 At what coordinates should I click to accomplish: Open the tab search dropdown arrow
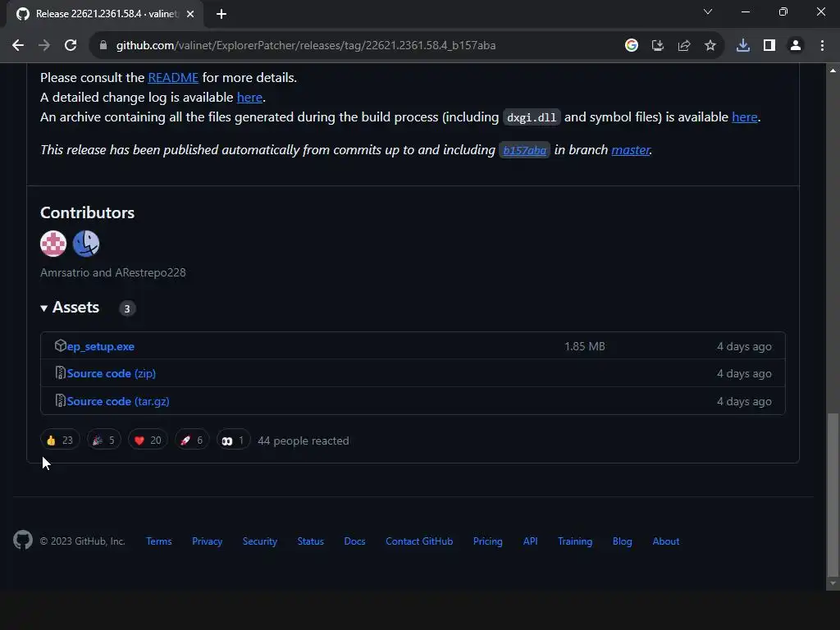click(x=708, y=11)
